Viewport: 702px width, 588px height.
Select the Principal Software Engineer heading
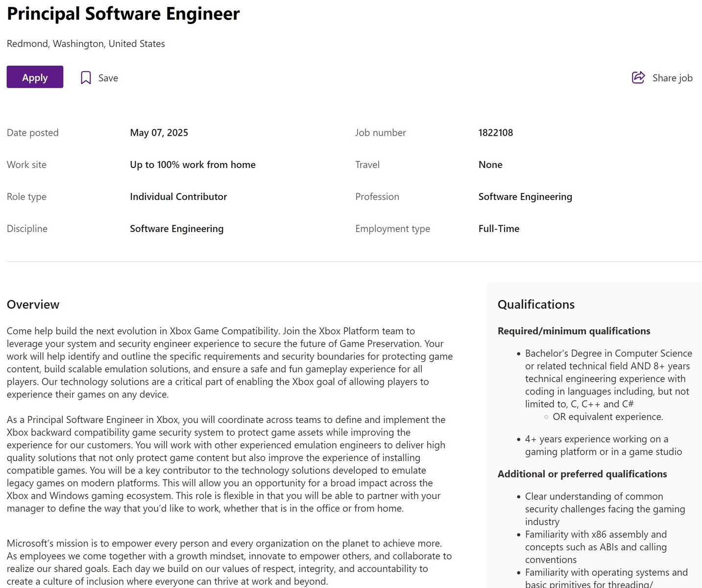(123, 14)
